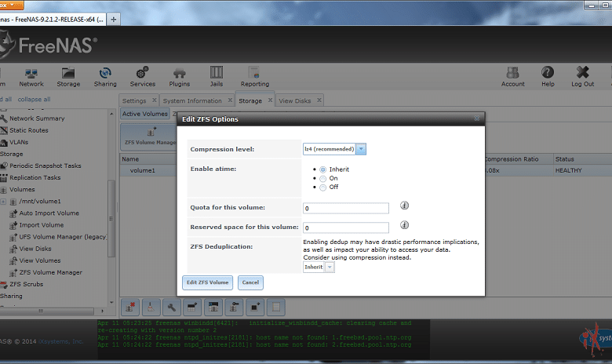The width and height of the screenshot is (612, 364).
Task: Select On for atime
Action: tap(322, 179)
